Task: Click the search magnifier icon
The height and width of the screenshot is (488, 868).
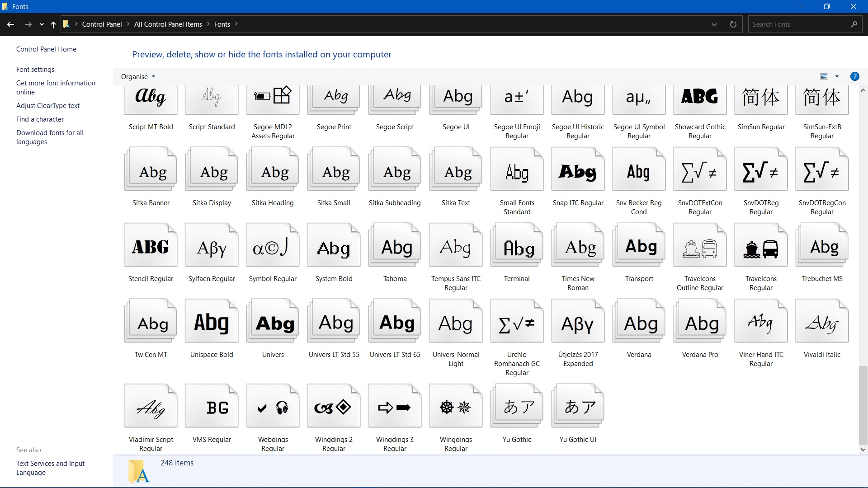Action: coord(854,24)
